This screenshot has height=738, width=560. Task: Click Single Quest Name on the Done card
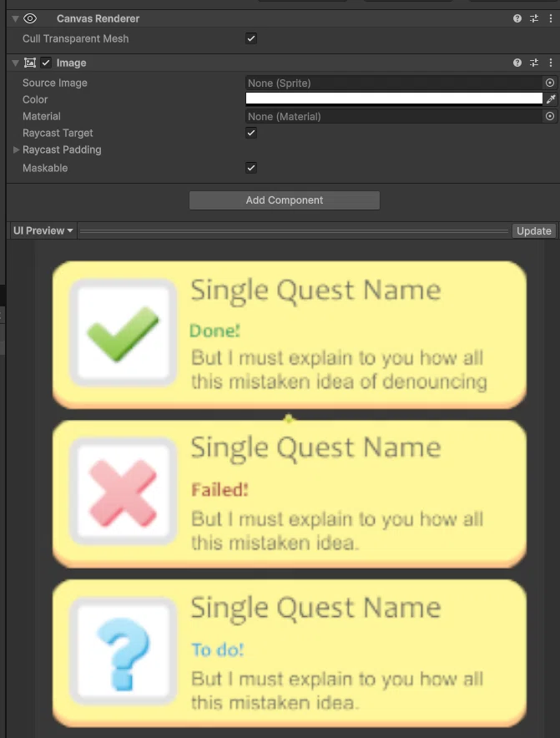tap(315, 290)
